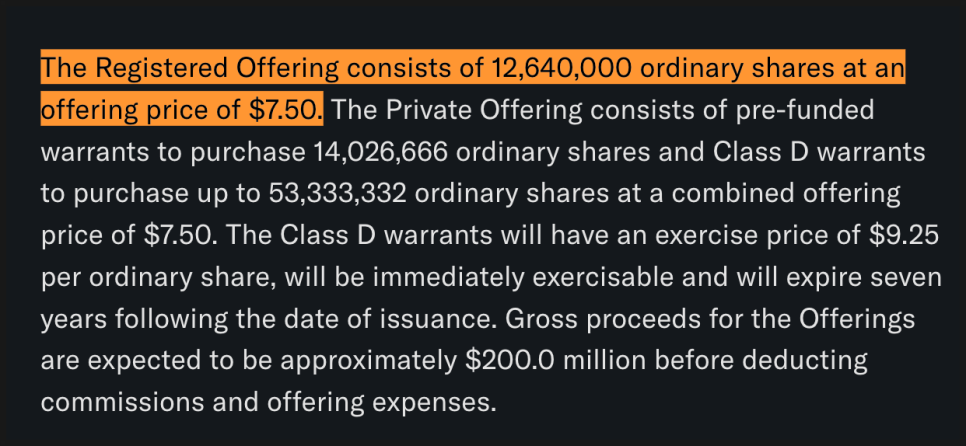Click the highlighted $7.50 offering price
The image size is (966, 446).
click(284, 108)
